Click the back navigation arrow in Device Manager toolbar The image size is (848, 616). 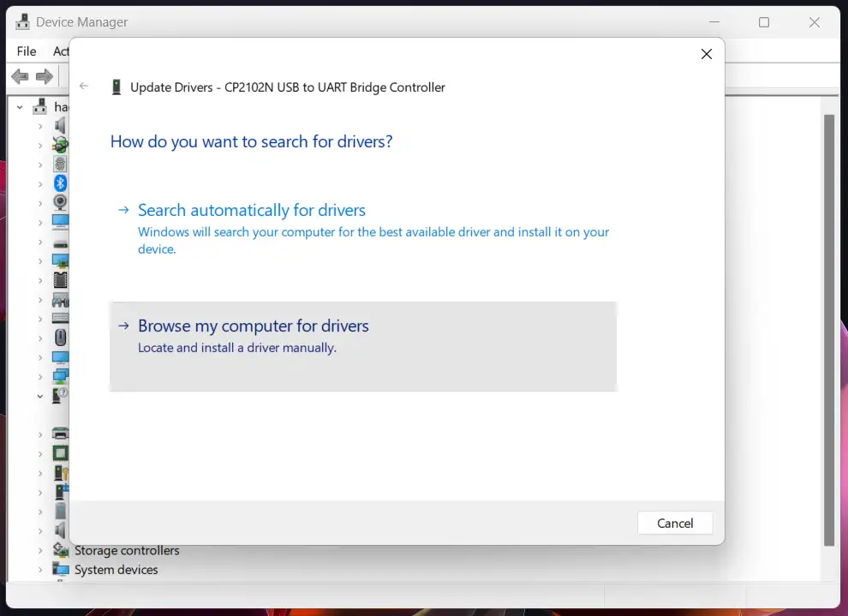click(19, 76)
